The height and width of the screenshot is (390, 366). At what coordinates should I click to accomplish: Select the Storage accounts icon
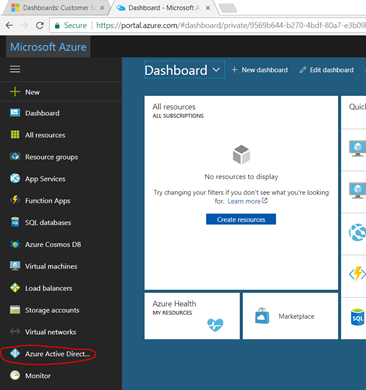15,310
